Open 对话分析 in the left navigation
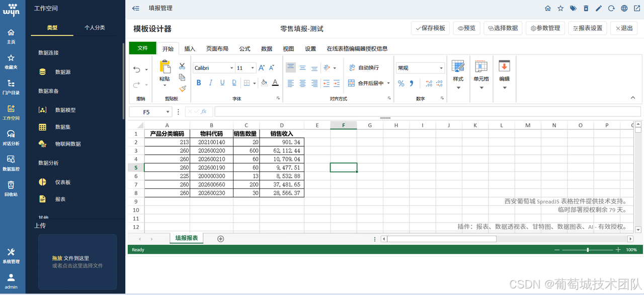The image size is (644, 295). pos(11,138)
